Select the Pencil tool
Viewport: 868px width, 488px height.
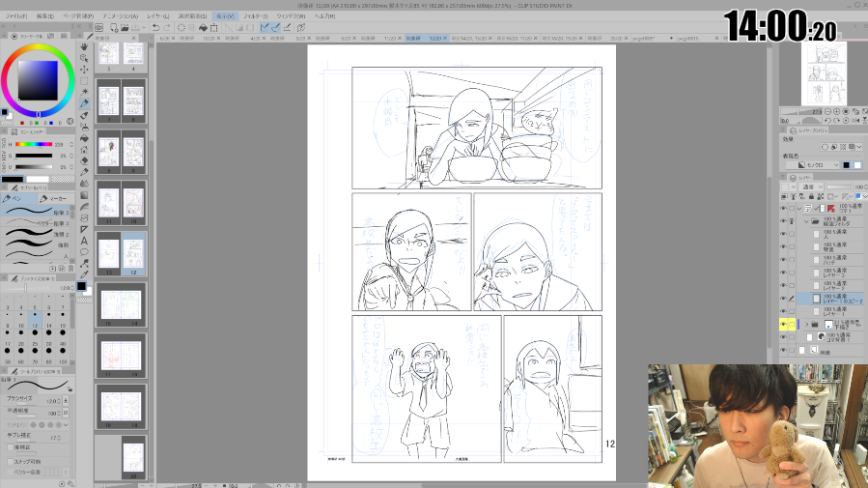(84, 115)
